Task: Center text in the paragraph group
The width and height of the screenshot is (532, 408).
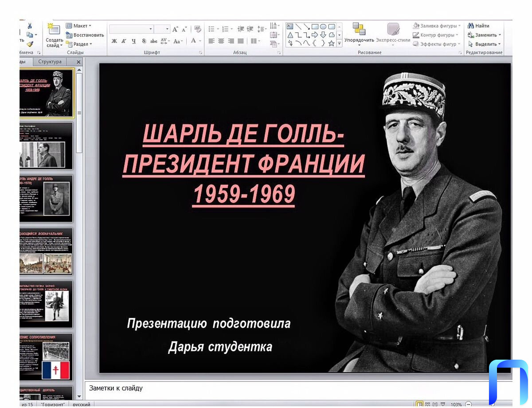Action: pos(221,41)
